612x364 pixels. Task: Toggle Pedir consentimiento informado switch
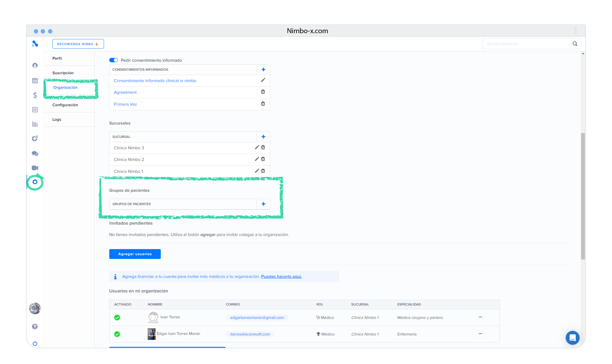click(114, 60)
